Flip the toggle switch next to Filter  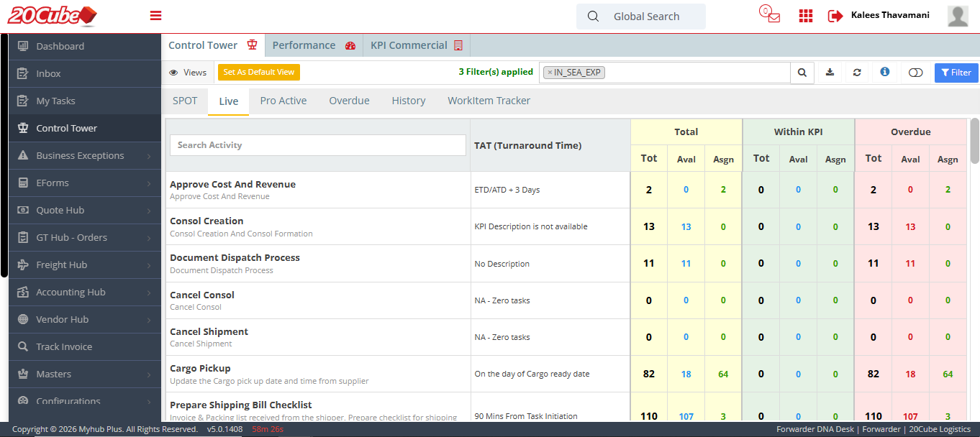coord(915,73)
